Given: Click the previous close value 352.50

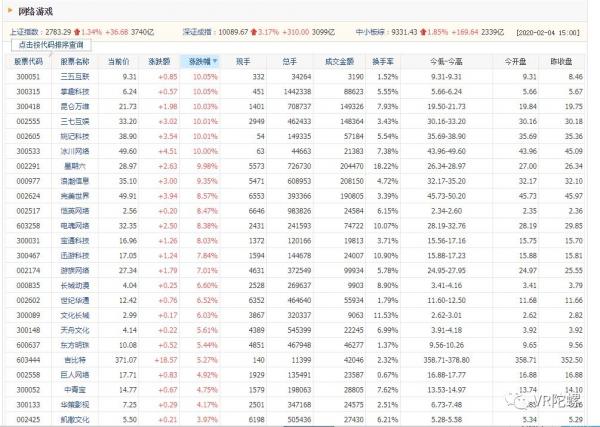Looking at the screenshot, I should click(572, 360).
